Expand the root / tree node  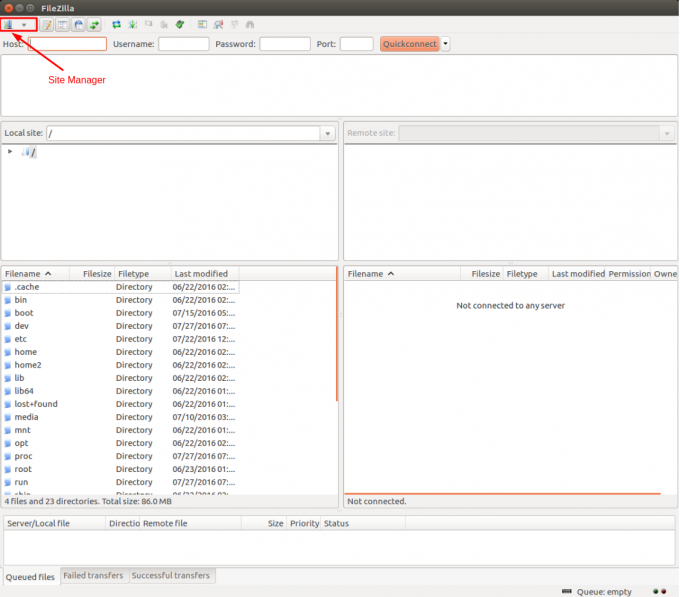pos(10,152)
